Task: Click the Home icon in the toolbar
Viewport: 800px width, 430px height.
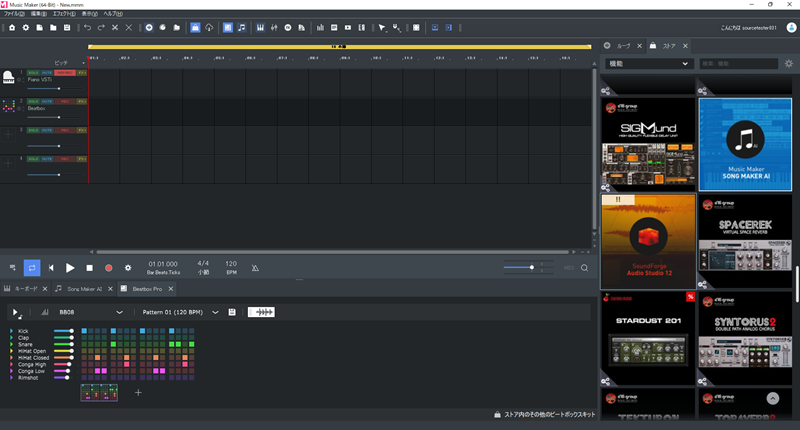Action: point(12,28)
